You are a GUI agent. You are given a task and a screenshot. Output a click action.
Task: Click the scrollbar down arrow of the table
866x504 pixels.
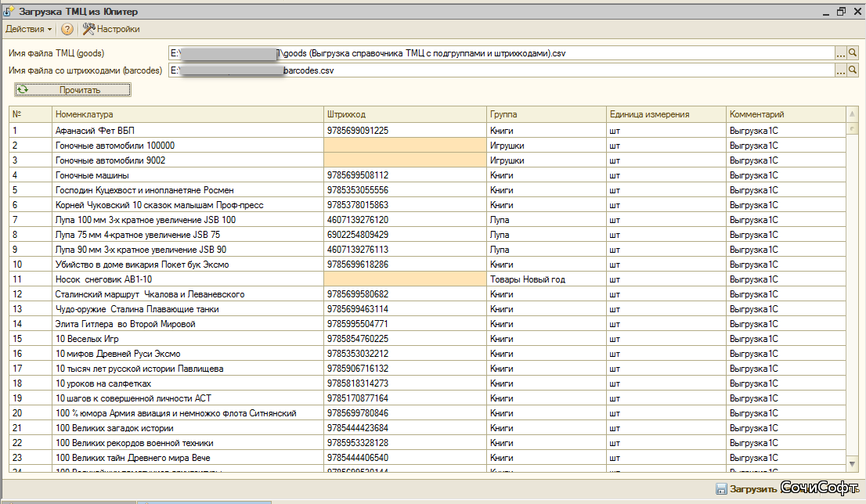tap(852, 464)
